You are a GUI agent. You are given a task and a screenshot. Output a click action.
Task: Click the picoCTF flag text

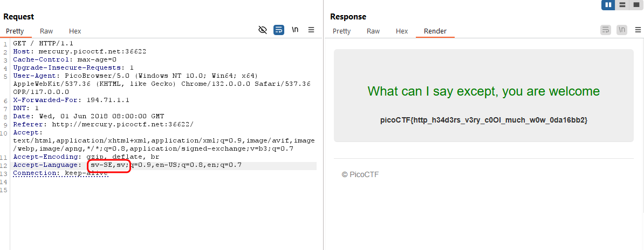click(x=483, y=120)
